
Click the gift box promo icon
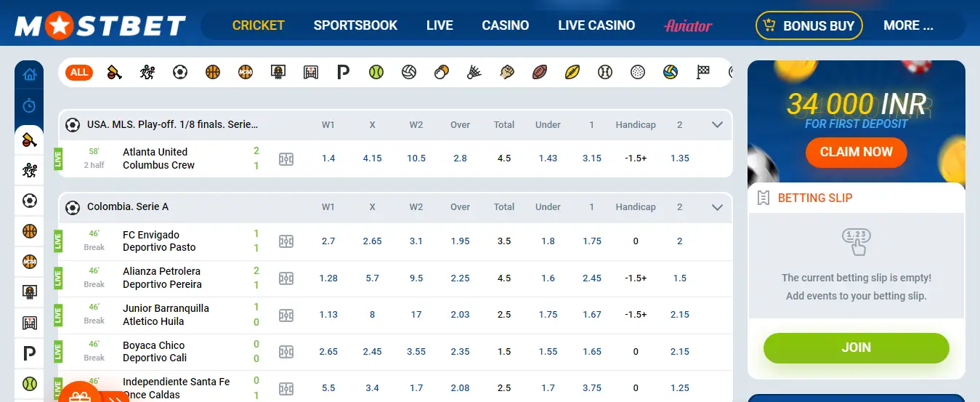click(x=79, y=396)
